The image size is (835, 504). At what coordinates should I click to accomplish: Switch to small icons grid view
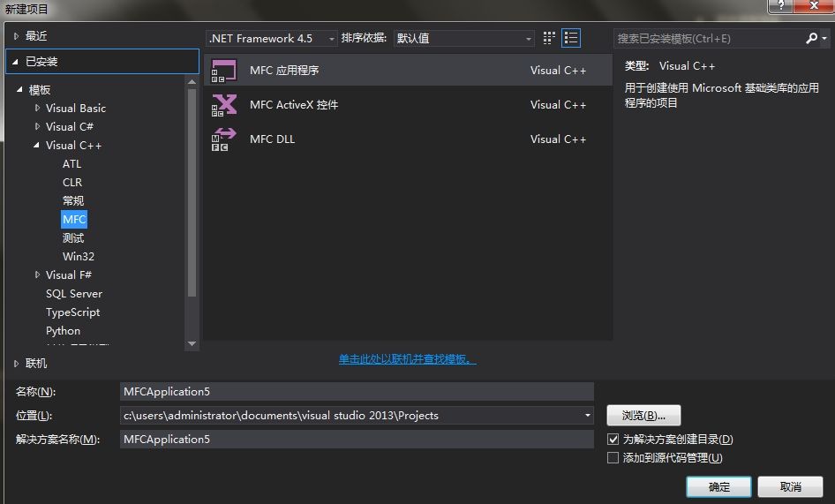pos(549,38)
